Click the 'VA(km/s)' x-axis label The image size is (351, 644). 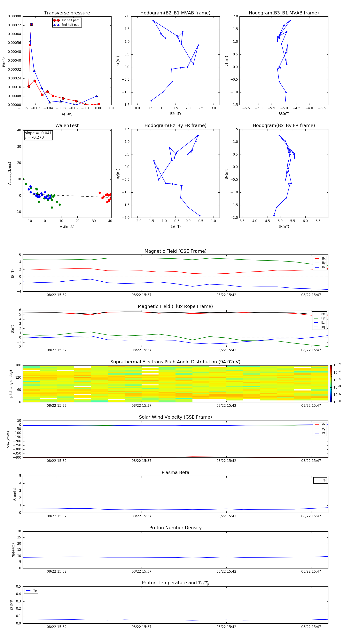[x=67, y=227]
